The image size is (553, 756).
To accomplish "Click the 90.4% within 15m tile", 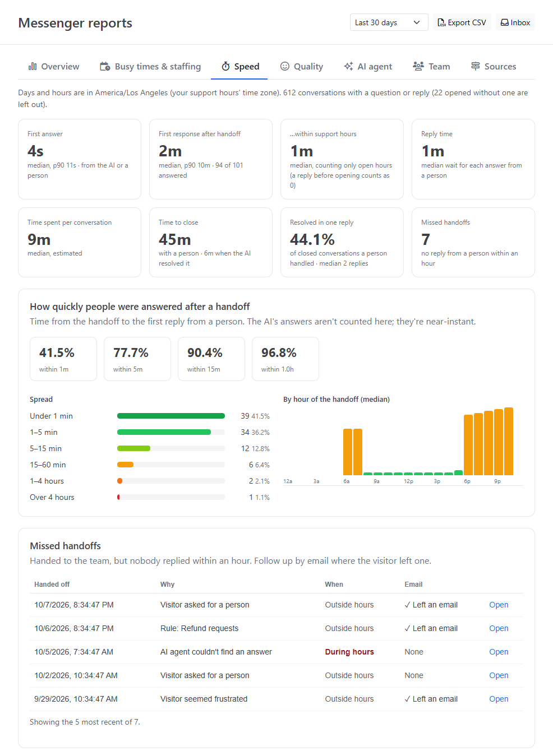I will coord(211,359).
